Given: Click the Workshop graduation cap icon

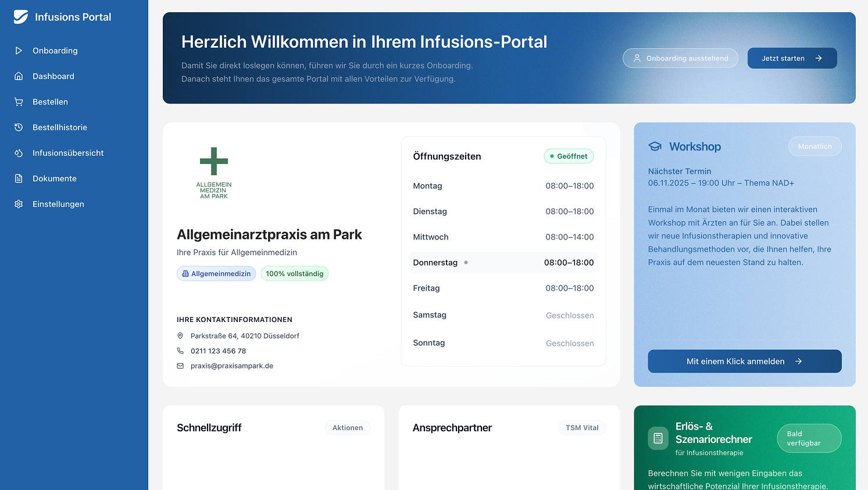Looking at the screenshot, I should coord(655,146).
